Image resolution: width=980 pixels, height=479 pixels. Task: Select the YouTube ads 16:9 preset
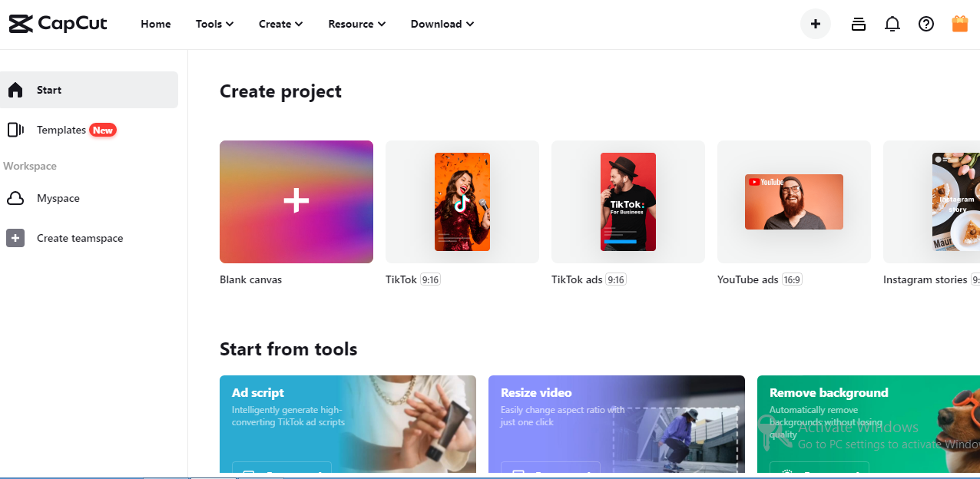(794, 202)
